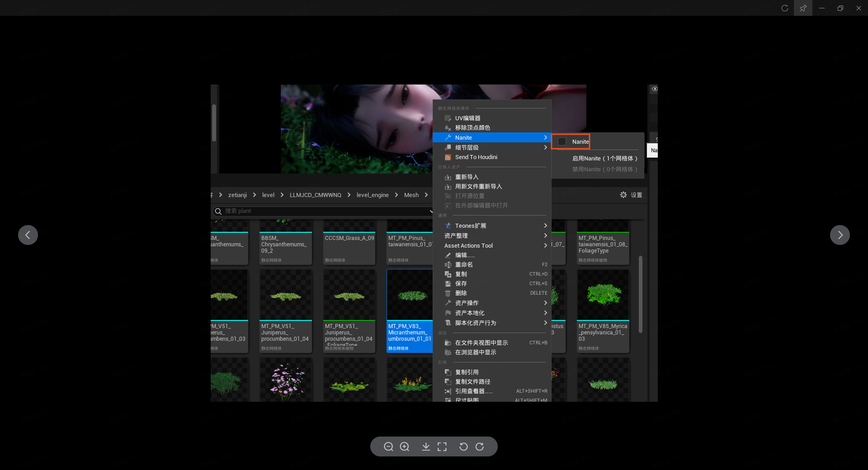Zoom in using the magnifier plus icon
Image resolution: width=868 pixels, height=470 pixels.
(405, 446)
